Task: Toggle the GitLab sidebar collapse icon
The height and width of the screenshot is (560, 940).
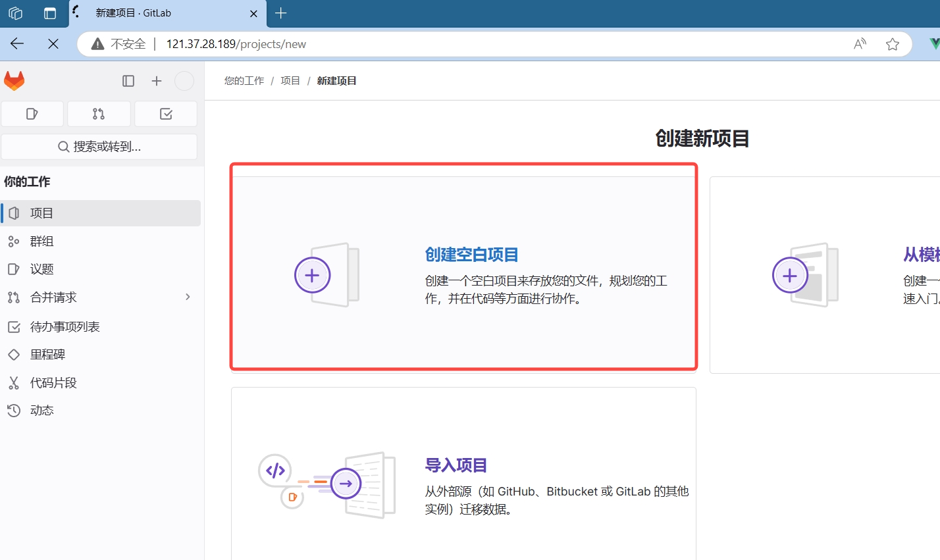Action: pos(128,81)
